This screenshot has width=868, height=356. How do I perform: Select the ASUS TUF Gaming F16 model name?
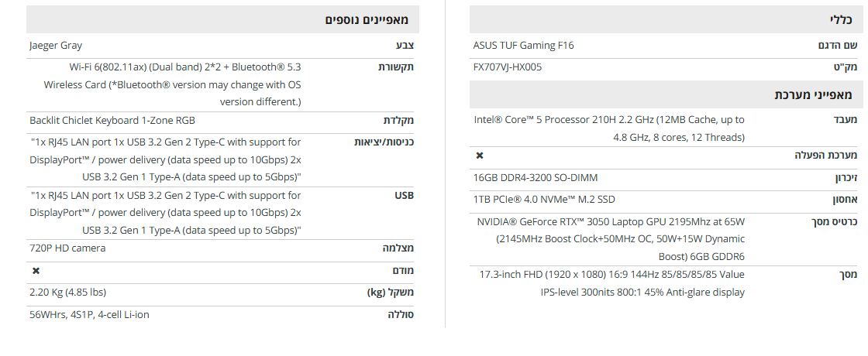(x=523, y=46)
